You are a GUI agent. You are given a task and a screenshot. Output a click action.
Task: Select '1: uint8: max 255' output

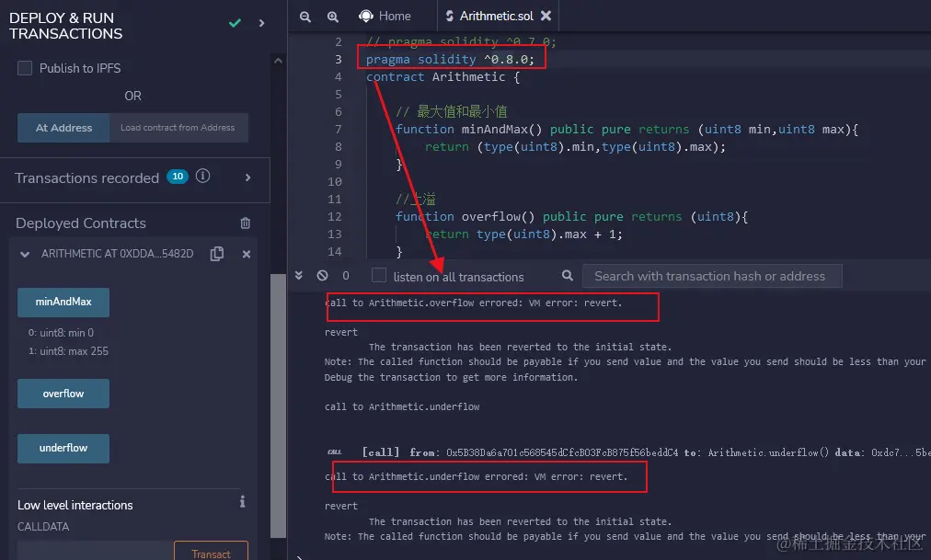pyautogui.click(x=68, y=351)
